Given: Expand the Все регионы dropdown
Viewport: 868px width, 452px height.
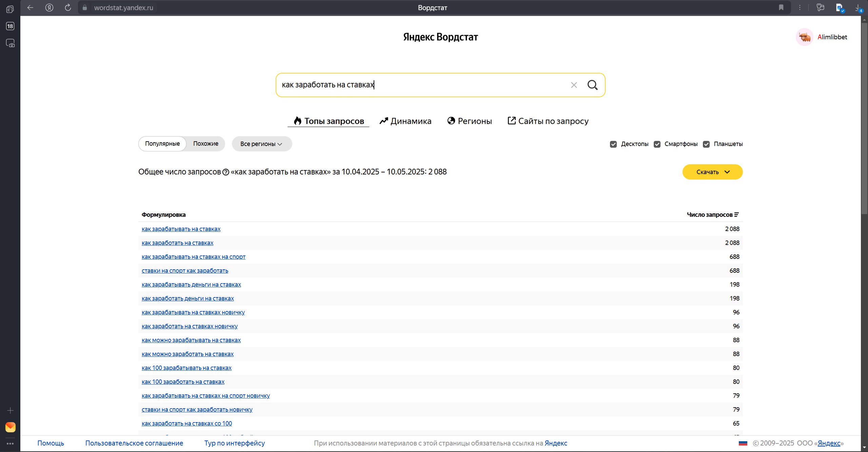Looking at the screenshot, I should pos(262,144).
